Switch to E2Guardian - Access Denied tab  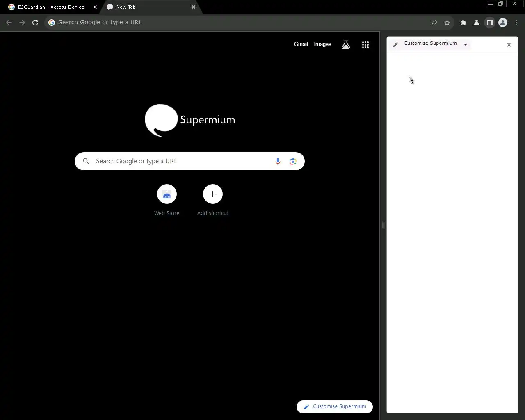point(51,7)
